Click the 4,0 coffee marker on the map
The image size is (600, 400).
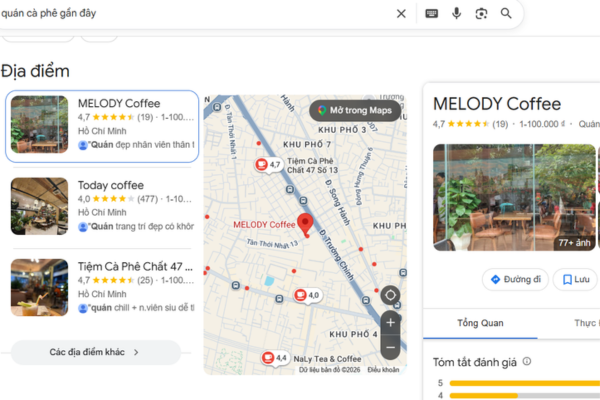[x=307, y=295]
